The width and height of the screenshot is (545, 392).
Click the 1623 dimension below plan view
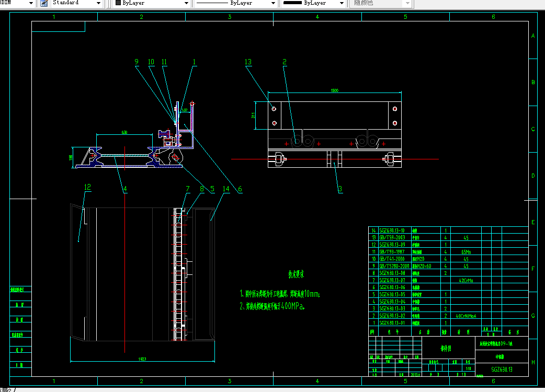(142, 359)
